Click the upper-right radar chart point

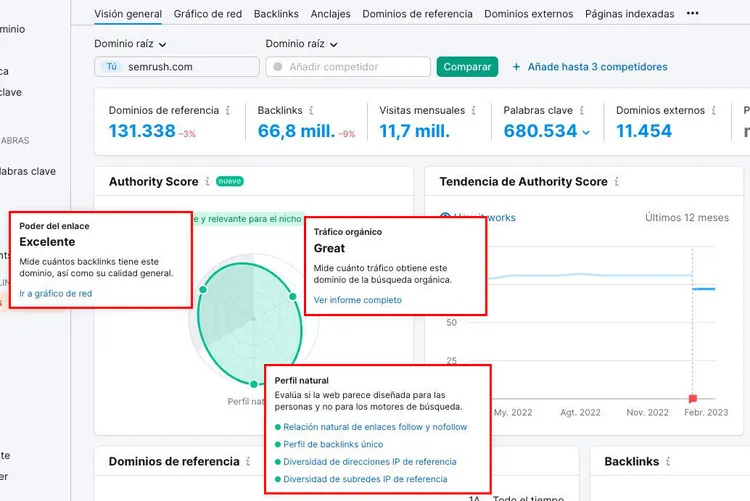click(x=293, y=297)
